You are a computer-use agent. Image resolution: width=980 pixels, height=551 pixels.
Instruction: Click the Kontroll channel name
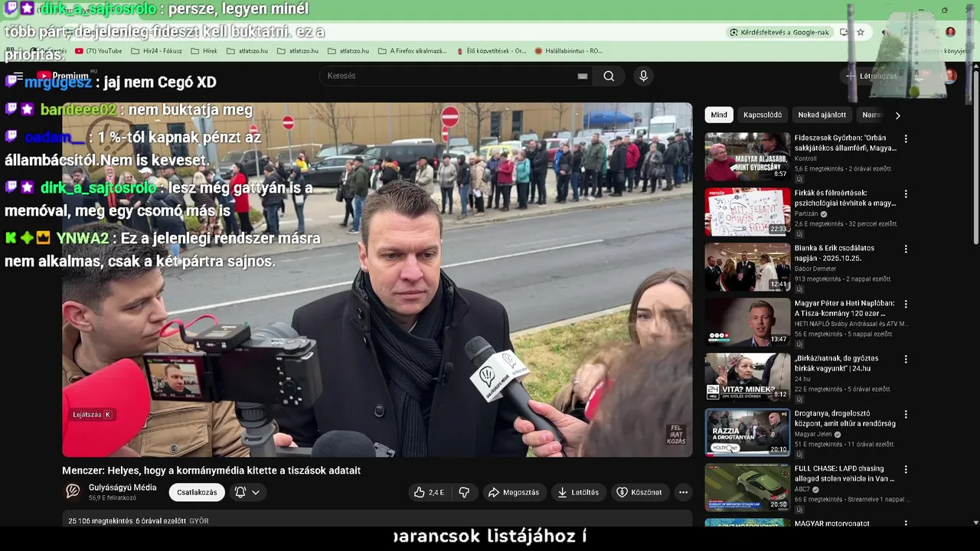(806, 158)
